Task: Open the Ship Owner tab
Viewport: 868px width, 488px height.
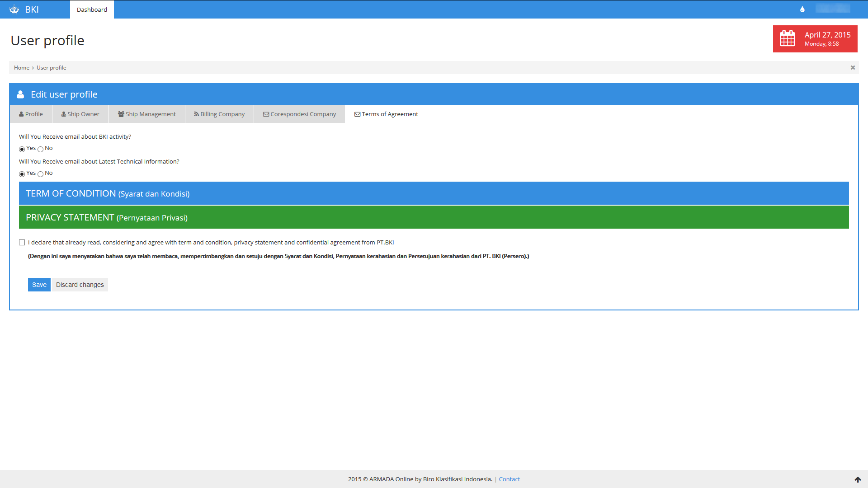Action: point(80,114)
